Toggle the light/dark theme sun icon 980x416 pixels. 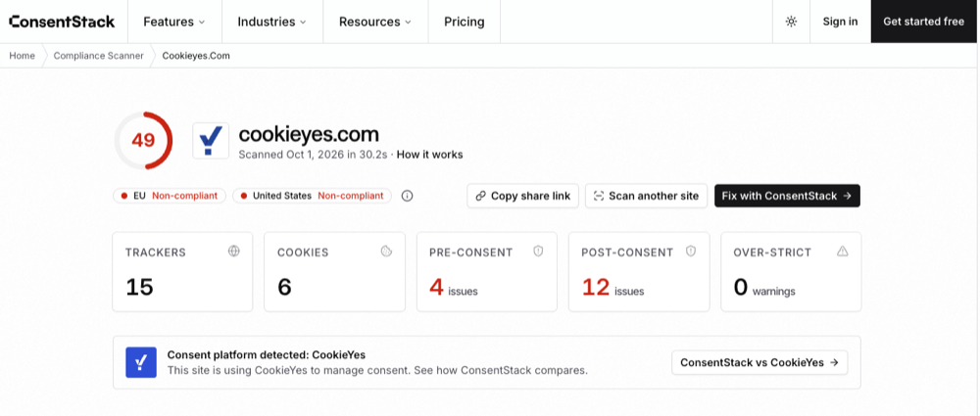tap(791, 22)
